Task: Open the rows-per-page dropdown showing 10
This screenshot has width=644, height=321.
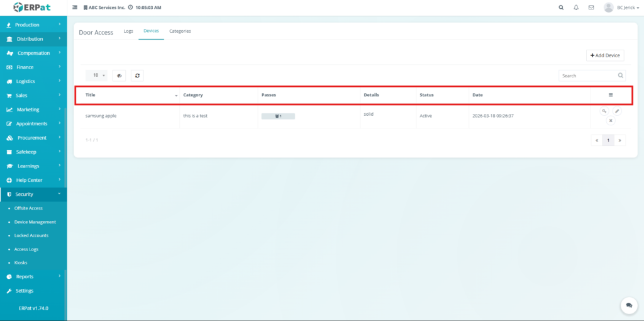Action: (96, 76)
